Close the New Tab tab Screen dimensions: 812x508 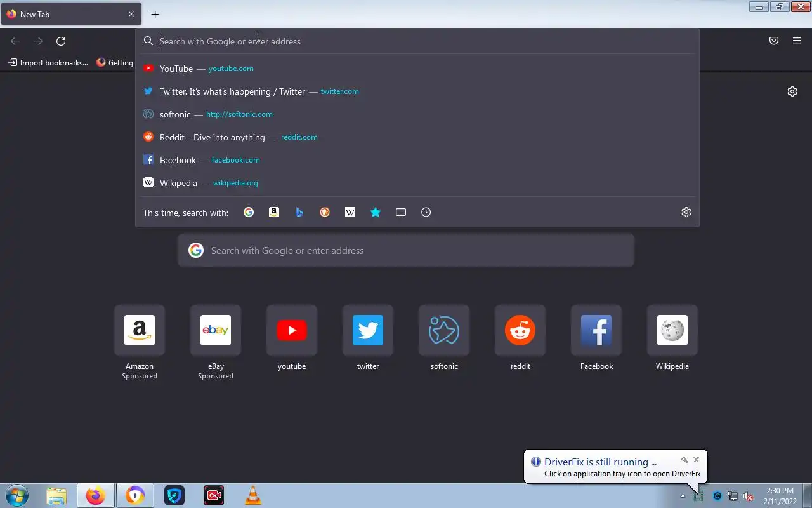coord(131,14)
